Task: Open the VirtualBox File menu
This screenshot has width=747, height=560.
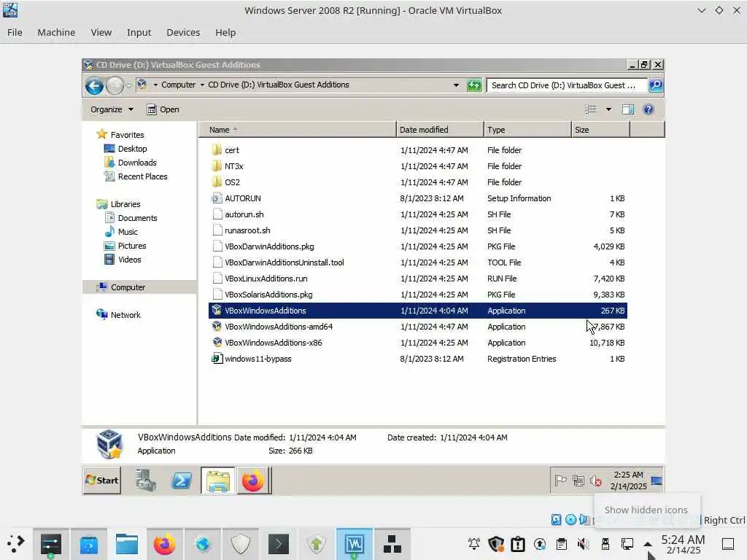Action: [x=15, y=32]
